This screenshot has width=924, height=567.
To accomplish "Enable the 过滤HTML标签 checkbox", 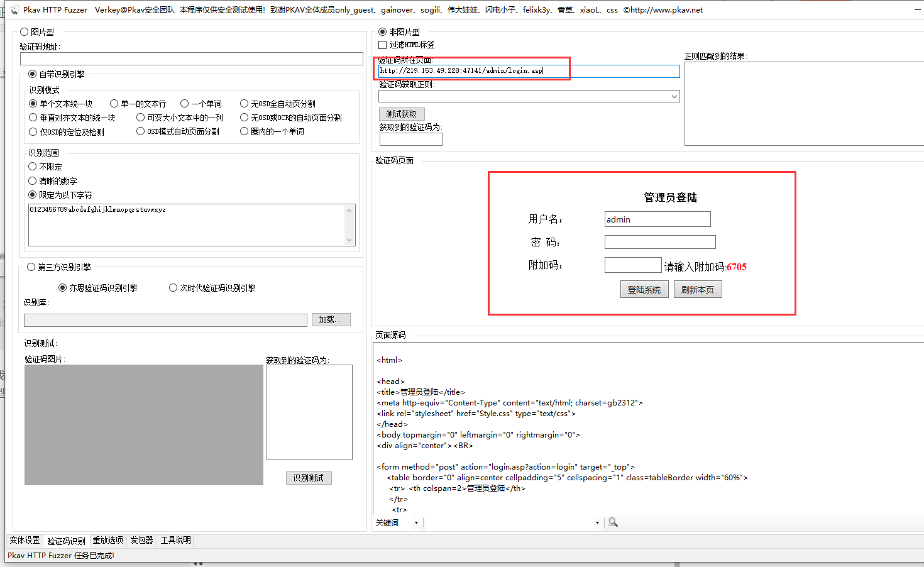I will 382,45.
